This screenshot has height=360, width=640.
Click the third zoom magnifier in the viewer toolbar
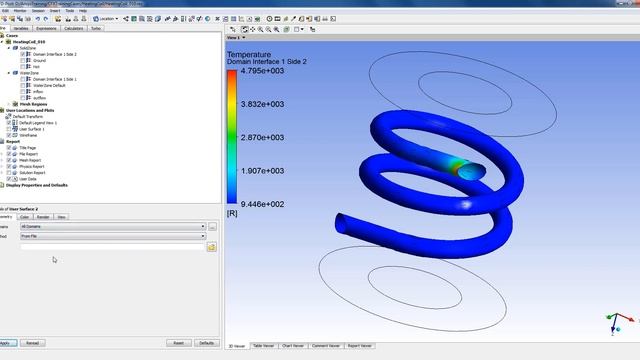pos(277,29)
